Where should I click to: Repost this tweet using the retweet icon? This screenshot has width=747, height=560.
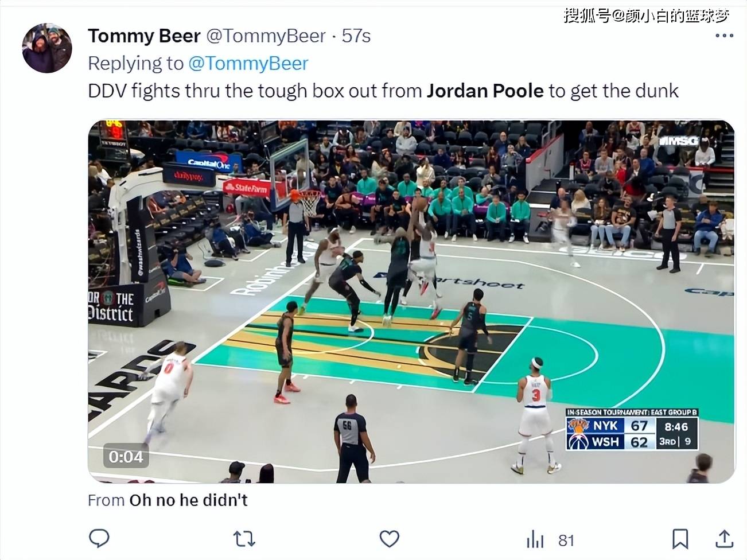click(244, 539)
